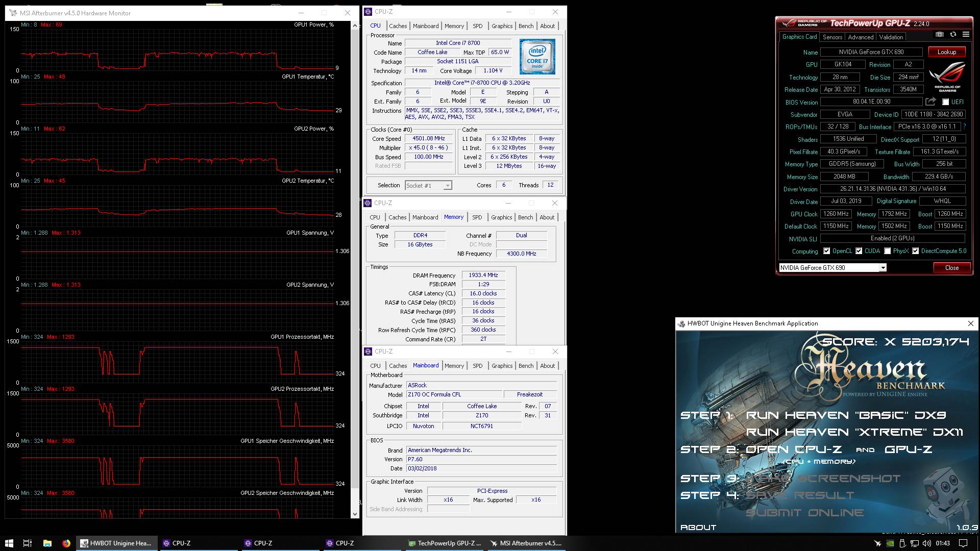Viewport: 980px width, 551px height.
Task: Open Caches tab in top CPU-Z window
Action: click(398, 26)
